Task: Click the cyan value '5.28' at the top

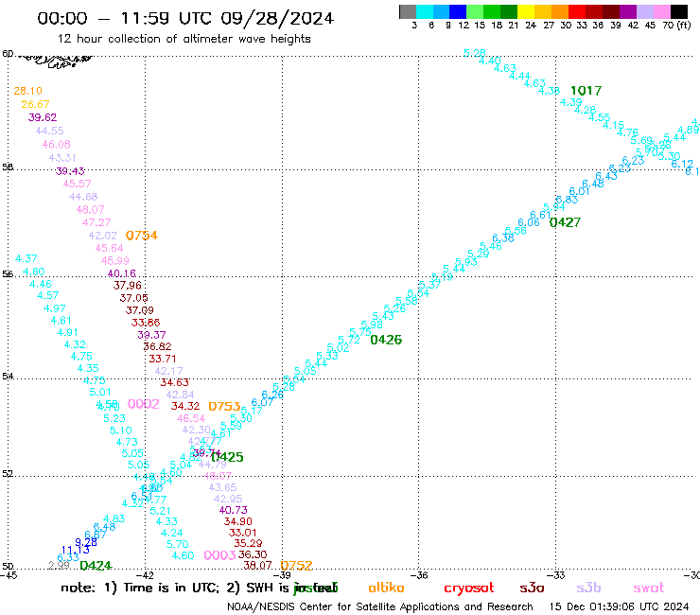Action: tap(475, 54)
